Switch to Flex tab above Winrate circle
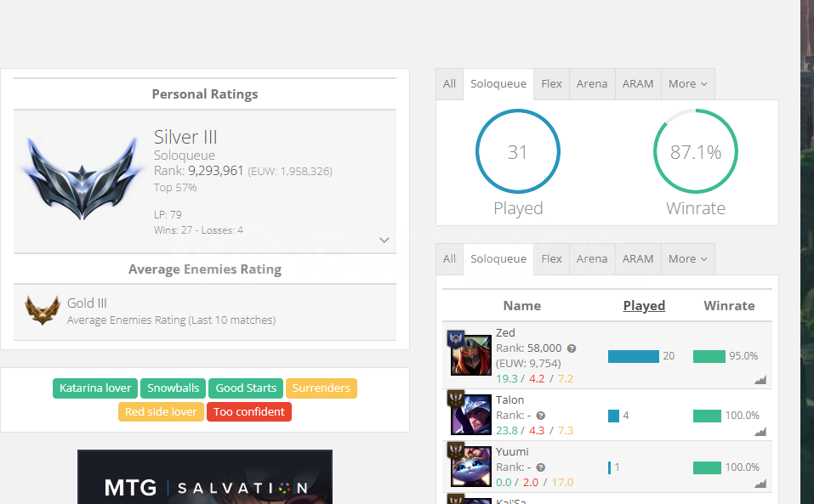The image size is (814, 504). (551, 84)
